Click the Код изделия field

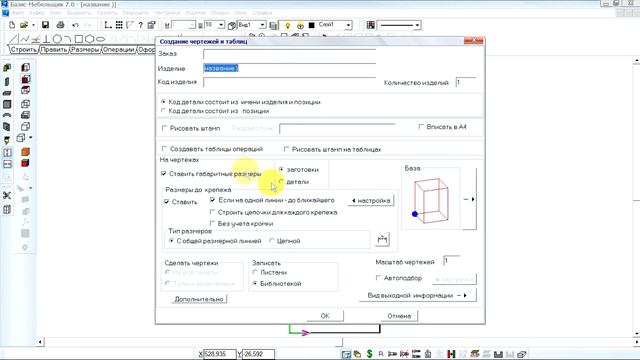289,82
